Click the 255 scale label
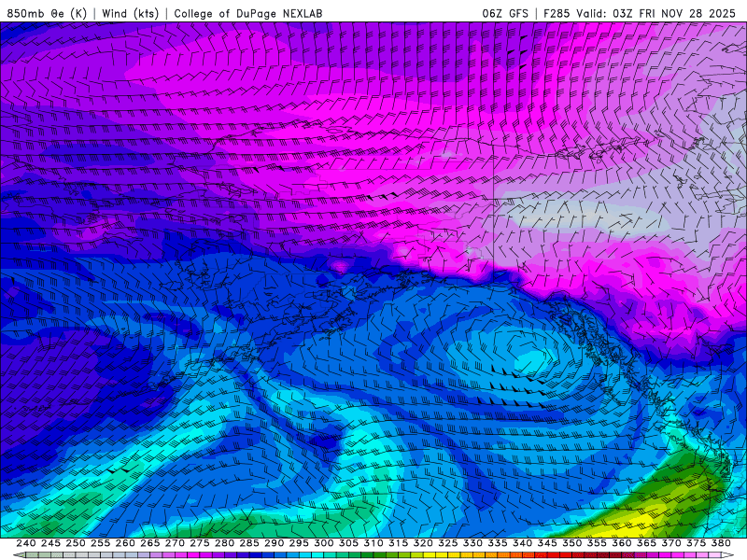 [100, 543]
